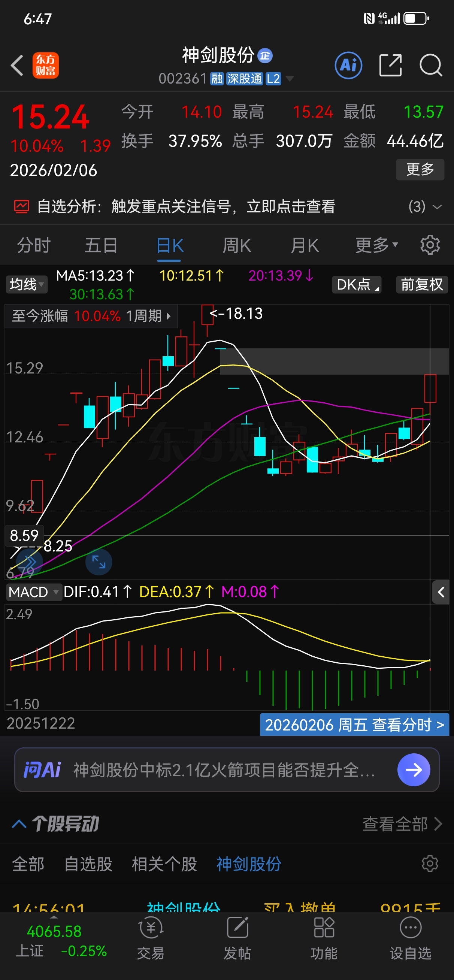Open the 交易 trade icon
Screen dimensions: 454x980
[x=151, y=928]
